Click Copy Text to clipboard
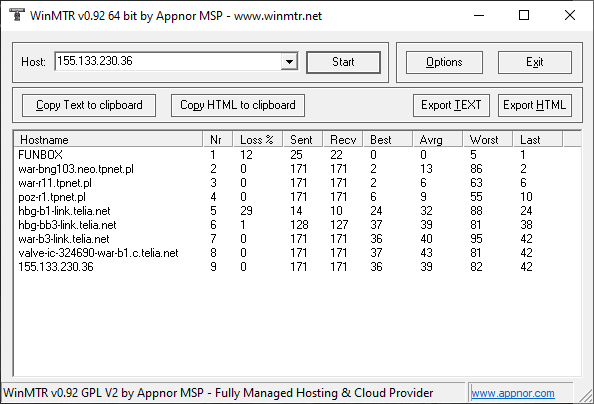 (x=89, y=105)
